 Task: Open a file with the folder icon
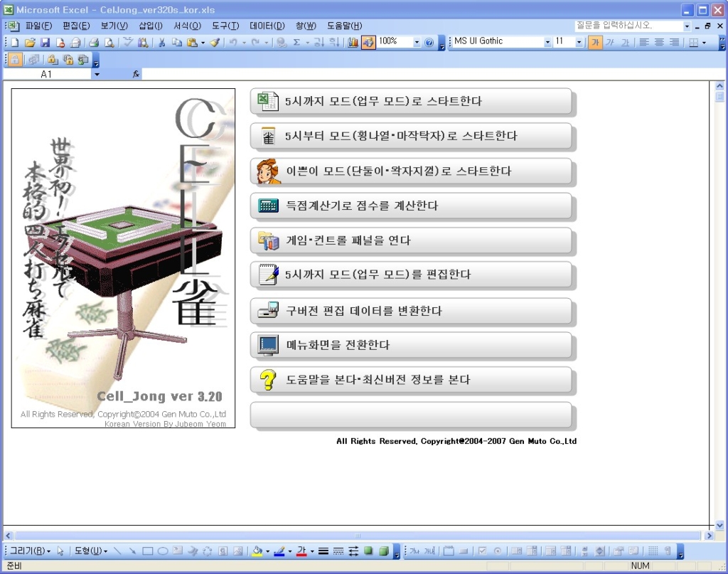(x=30, y=42)
